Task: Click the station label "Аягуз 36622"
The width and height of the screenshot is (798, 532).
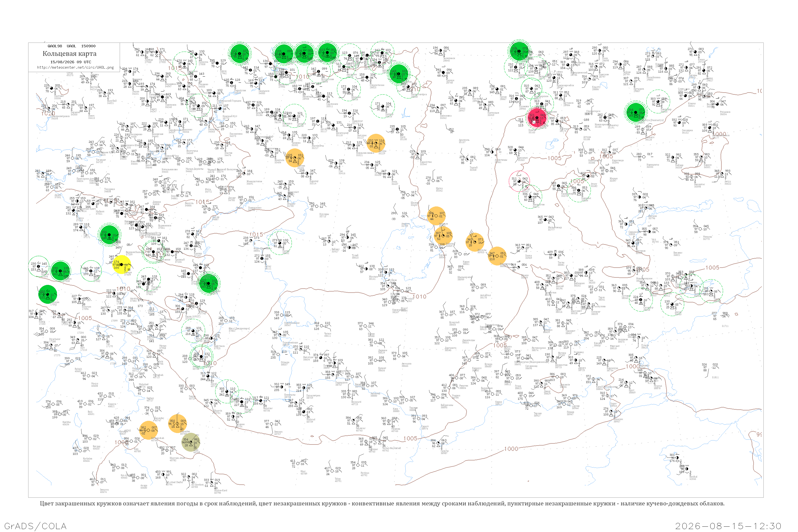Action: coord(728,182)
